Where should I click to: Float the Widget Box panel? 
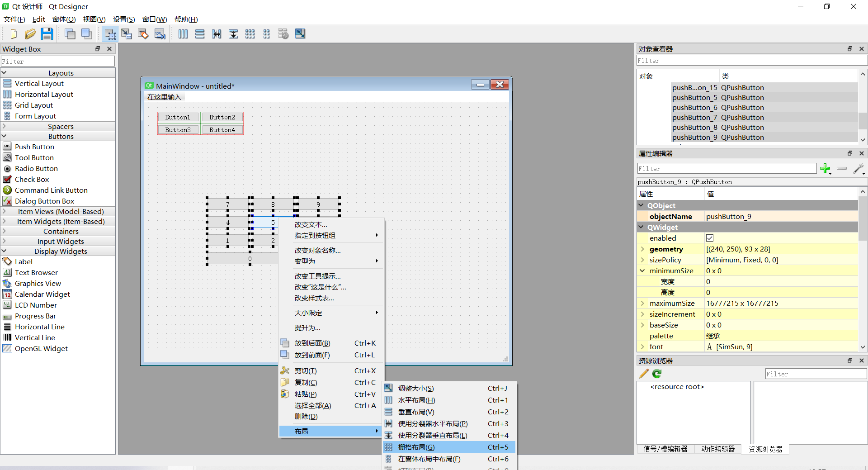tap(98, 49)
